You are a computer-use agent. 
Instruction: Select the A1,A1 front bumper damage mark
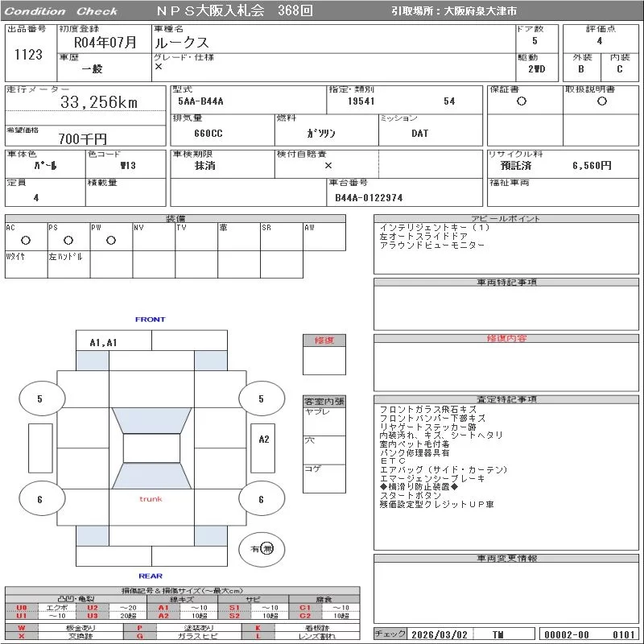103,342
